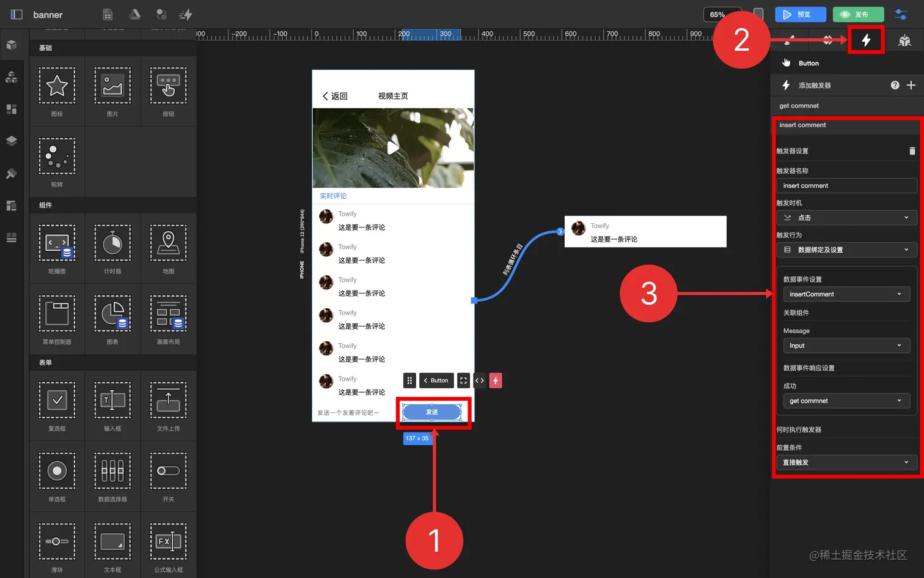Open the settings sliders icon at top right

pos(901,14)
